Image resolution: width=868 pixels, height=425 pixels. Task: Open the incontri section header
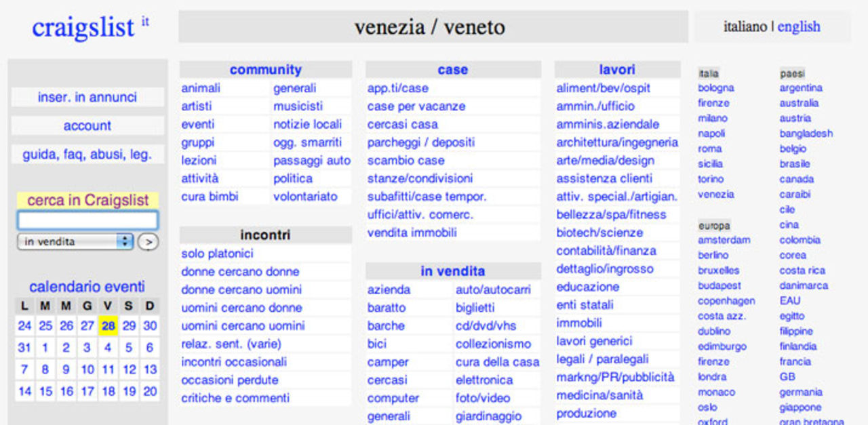(x=265, y=235)
